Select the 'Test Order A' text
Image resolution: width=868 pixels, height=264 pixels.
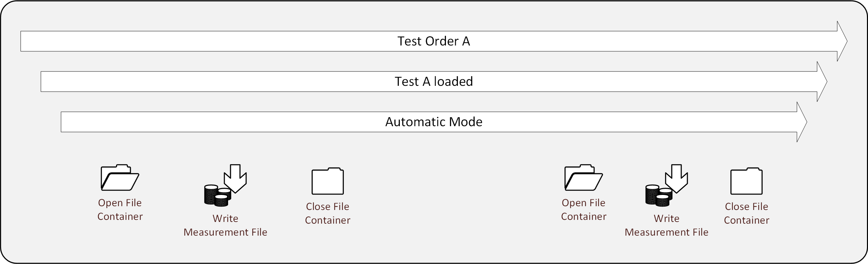(434, 41)
